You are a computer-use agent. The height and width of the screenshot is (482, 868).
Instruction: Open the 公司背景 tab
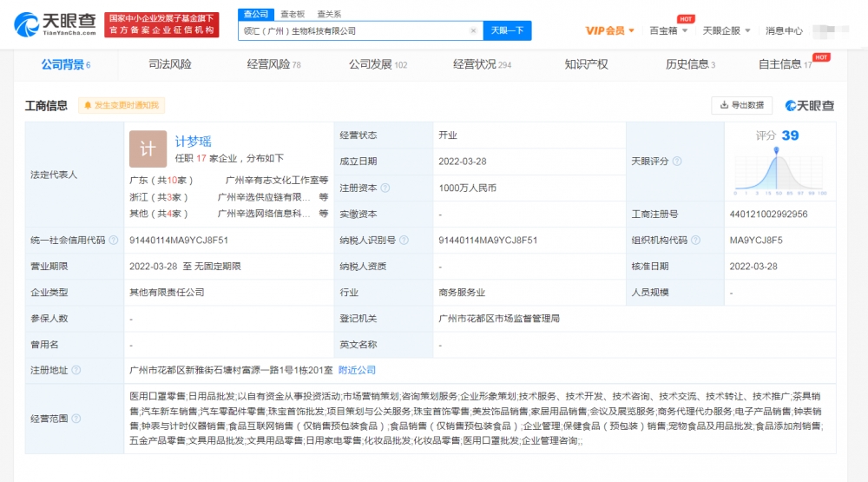pos(65,65)
